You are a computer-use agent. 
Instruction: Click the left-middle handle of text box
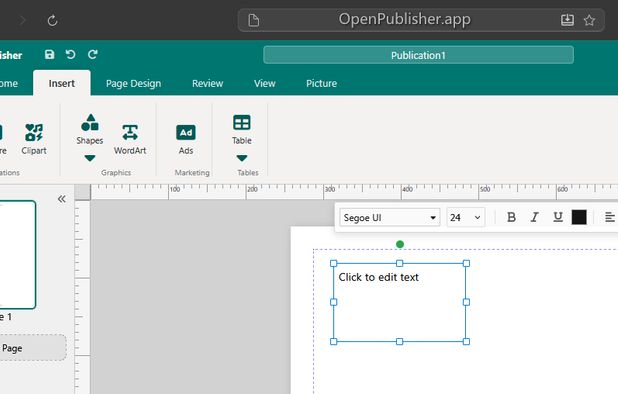(333, 302)
